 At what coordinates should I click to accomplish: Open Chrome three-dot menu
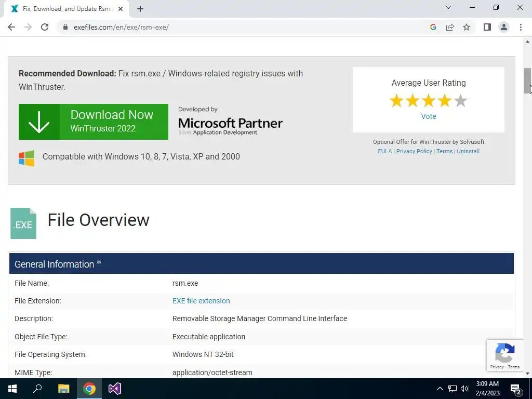521,27
